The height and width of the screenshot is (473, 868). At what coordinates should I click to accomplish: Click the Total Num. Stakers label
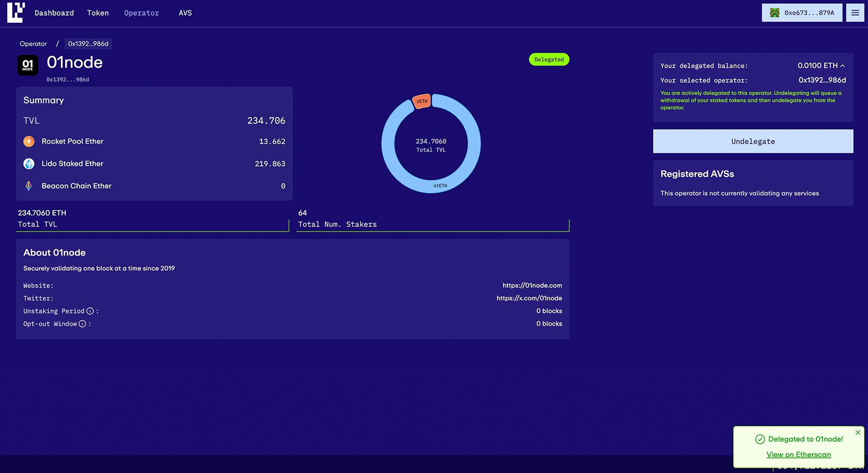(337, 224)
